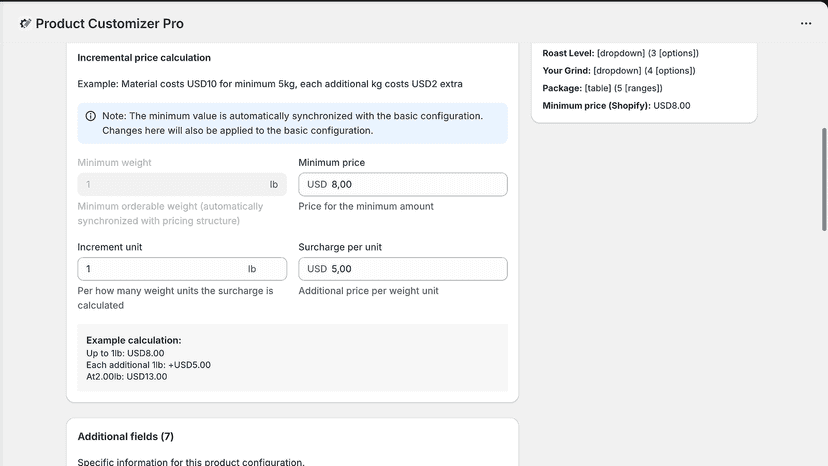Edit the Increment unit field
The image size is (828, 466).
[182, 269]
